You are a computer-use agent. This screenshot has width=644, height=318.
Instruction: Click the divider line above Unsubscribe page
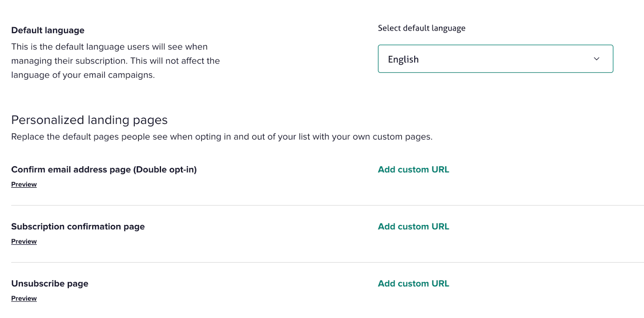click(x=322, y=263)
